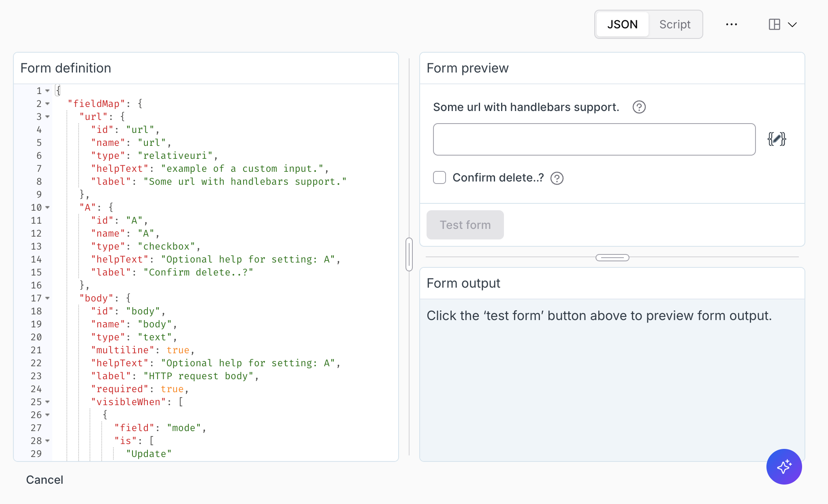Click the Cancel button
Image resolution: width=828 pixels, height=504 pixels.
point(45,480)
